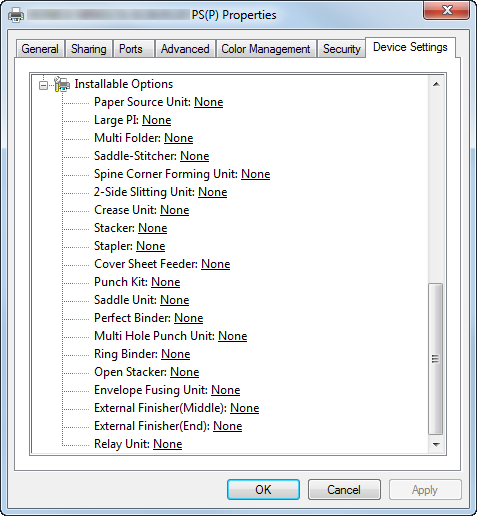Close the Properties dialog window
This screenshot has height=516, width=477.
coord(447,11)
